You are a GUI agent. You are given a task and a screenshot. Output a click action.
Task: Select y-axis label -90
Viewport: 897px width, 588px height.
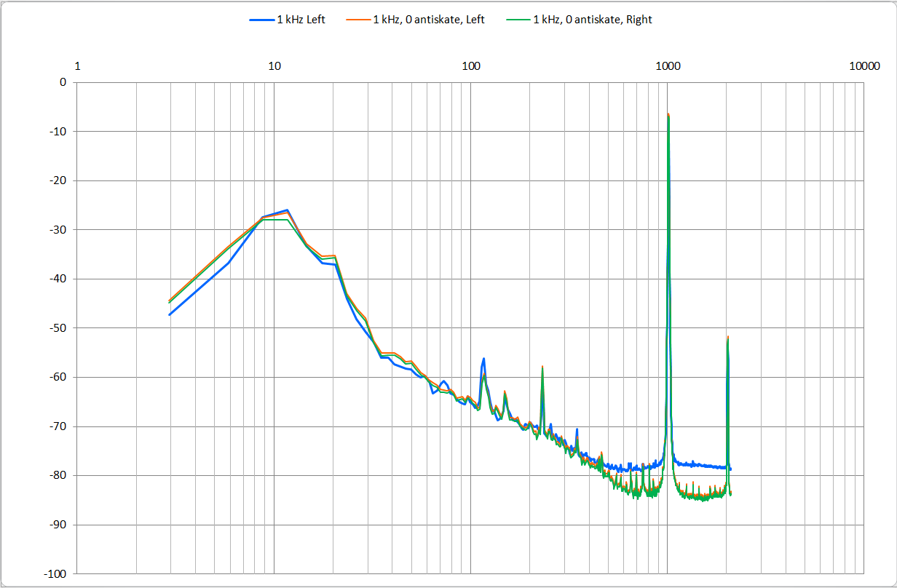coord(57,525)
